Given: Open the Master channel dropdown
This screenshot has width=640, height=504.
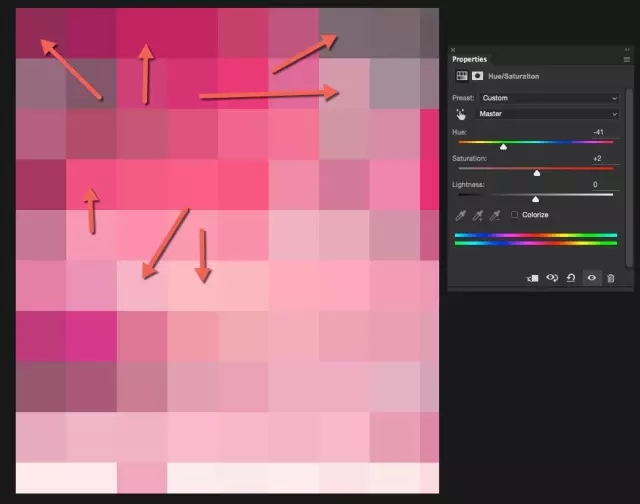Looking at the screenshot, I should click(547, 114).
